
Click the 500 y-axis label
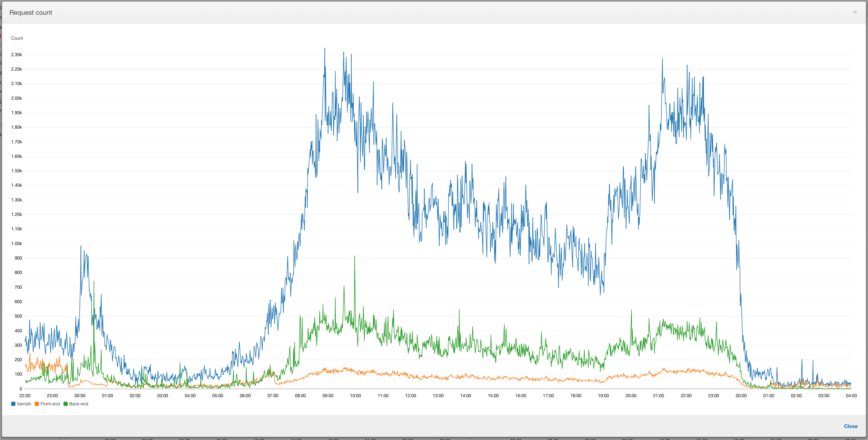18,316
